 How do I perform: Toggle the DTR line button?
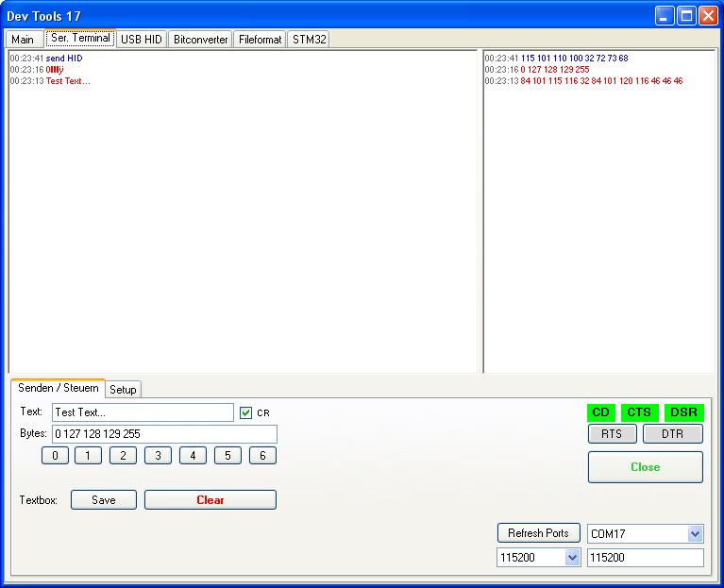[x=672, y=434]
